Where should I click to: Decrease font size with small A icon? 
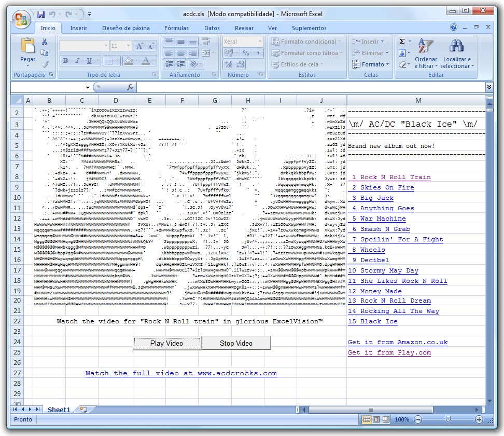150,46
